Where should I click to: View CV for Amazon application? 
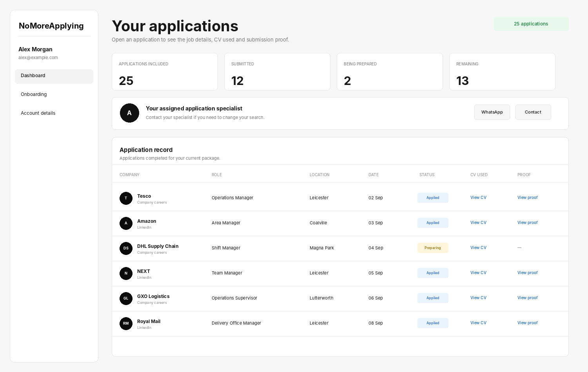click(478, 222)
